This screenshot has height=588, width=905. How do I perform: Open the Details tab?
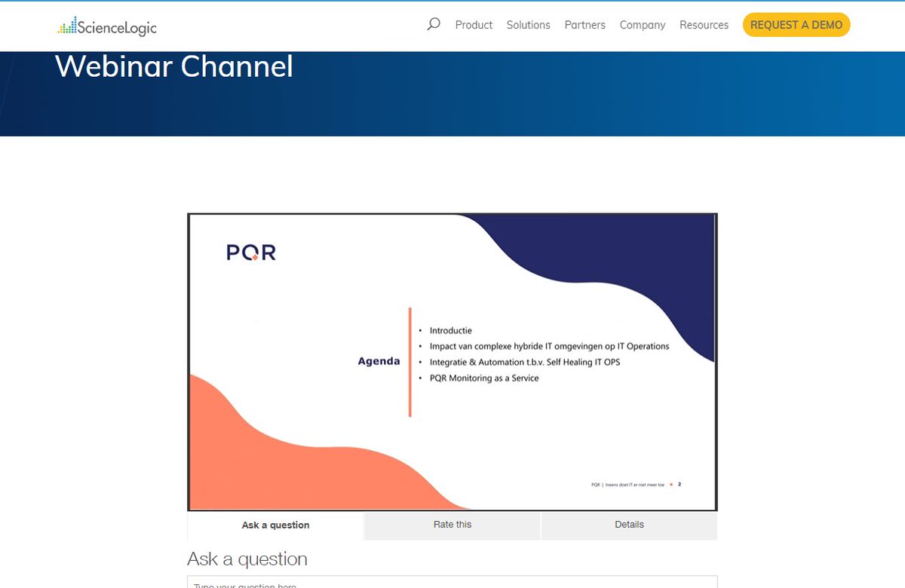(x=629, y=525)
